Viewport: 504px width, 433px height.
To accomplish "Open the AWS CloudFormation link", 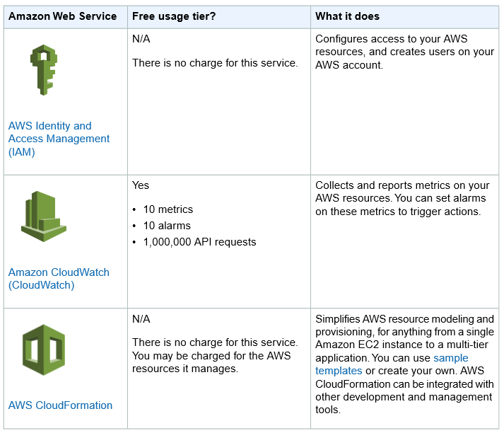I will pyautogui.click(x=60, y=405).
